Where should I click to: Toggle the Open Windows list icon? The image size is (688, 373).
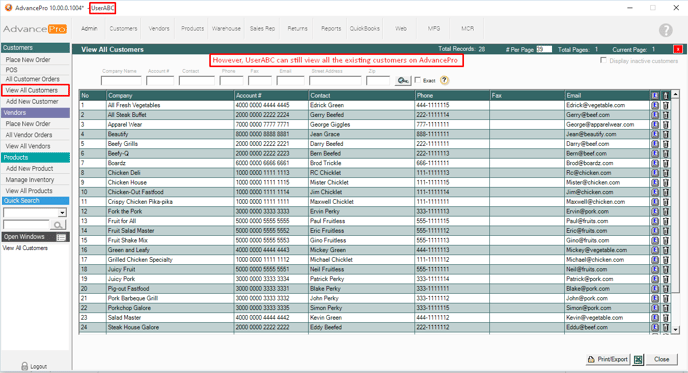pyautogui.click(x=61, y=237)
